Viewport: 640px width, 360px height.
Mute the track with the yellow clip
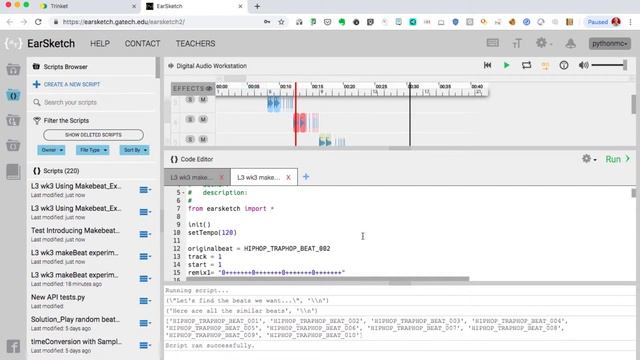203,139
